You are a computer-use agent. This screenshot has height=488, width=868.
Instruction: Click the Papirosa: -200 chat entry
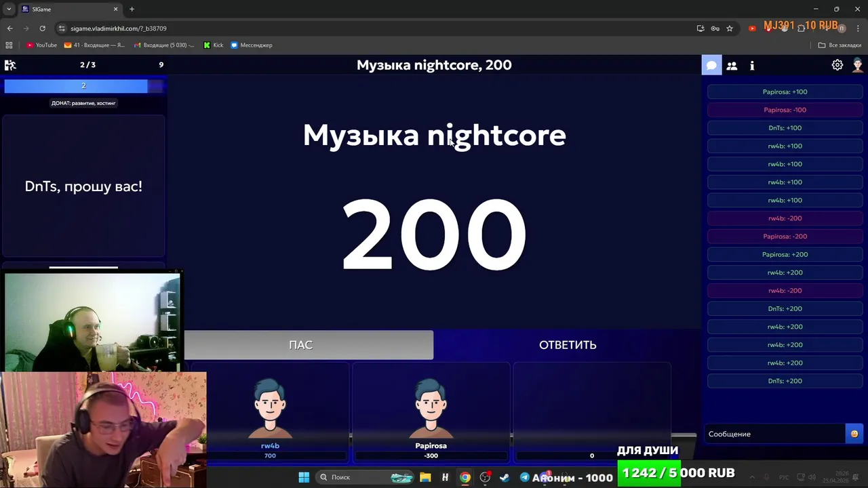[785, 237]
